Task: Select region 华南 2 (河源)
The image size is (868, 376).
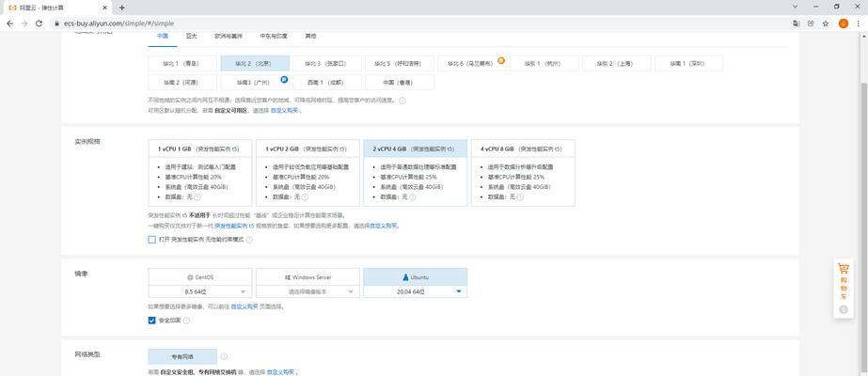Action: click(182, 82)
